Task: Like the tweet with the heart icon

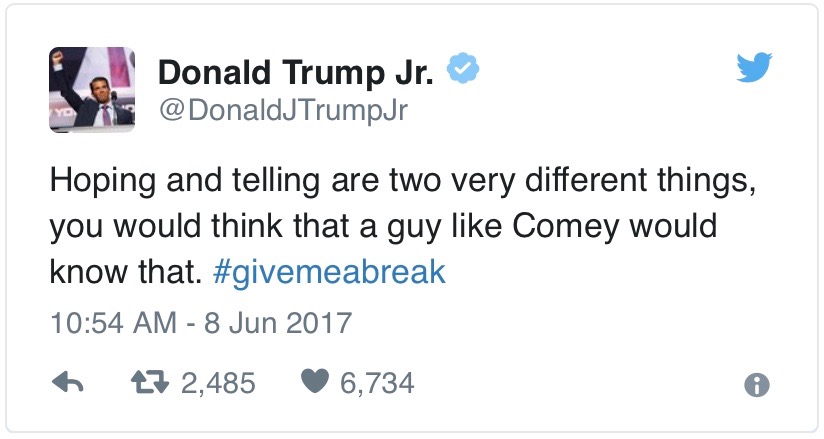Action: tap(314, 383)
